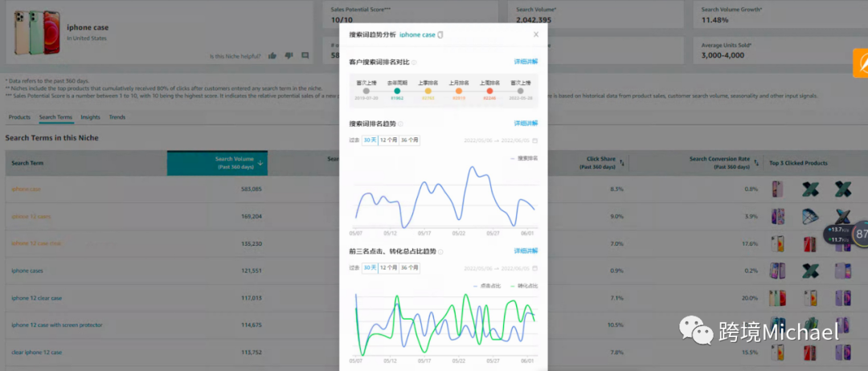
Task: Click thumbs down on 'Is this Niche helpful?'
Action: pos(289,56)
